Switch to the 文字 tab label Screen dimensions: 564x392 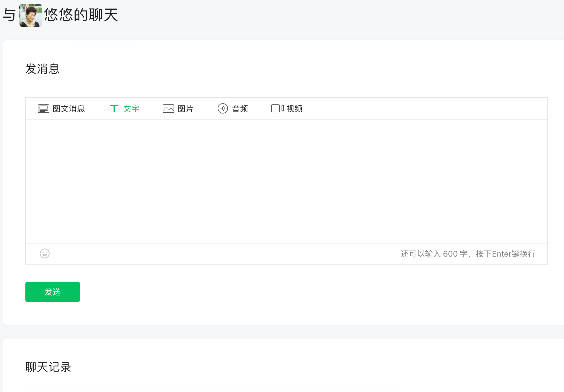tap(131, 109)
